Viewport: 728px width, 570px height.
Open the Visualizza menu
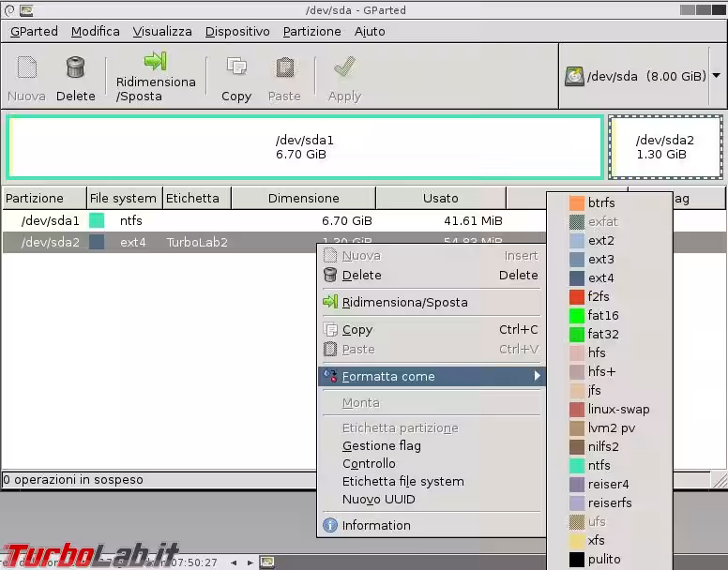click(162, 31)
